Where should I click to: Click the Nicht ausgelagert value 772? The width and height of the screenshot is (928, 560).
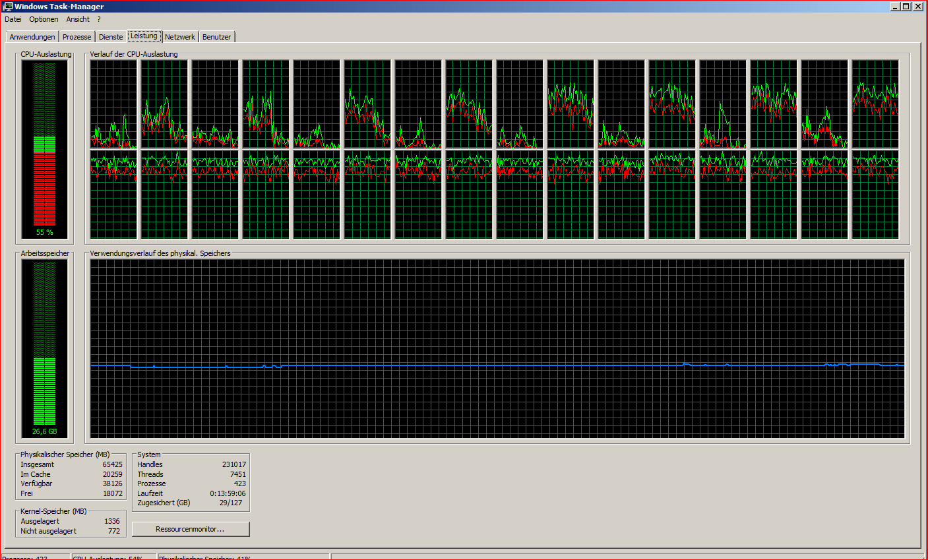(x=114, y=531)
